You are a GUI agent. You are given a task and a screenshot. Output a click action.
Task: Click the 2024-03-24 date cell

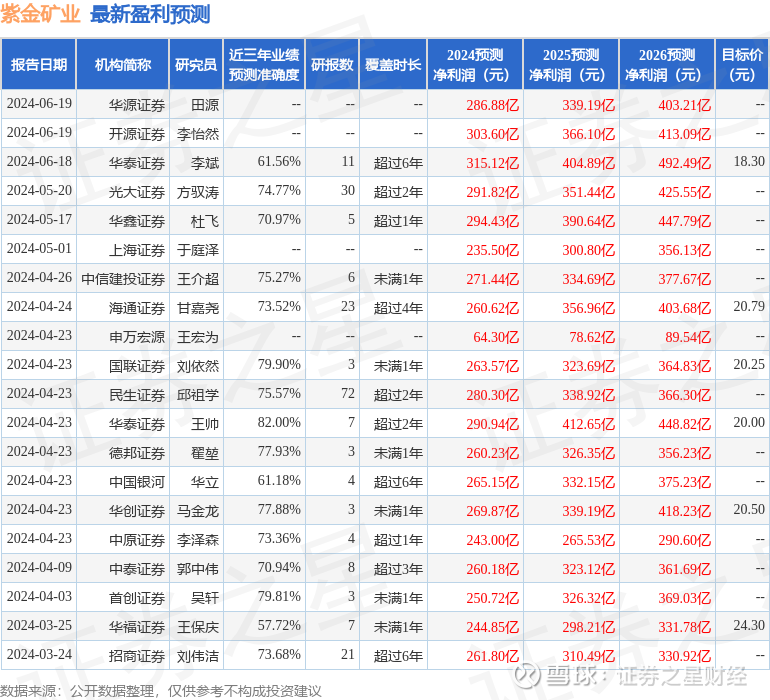pos(39,654)
